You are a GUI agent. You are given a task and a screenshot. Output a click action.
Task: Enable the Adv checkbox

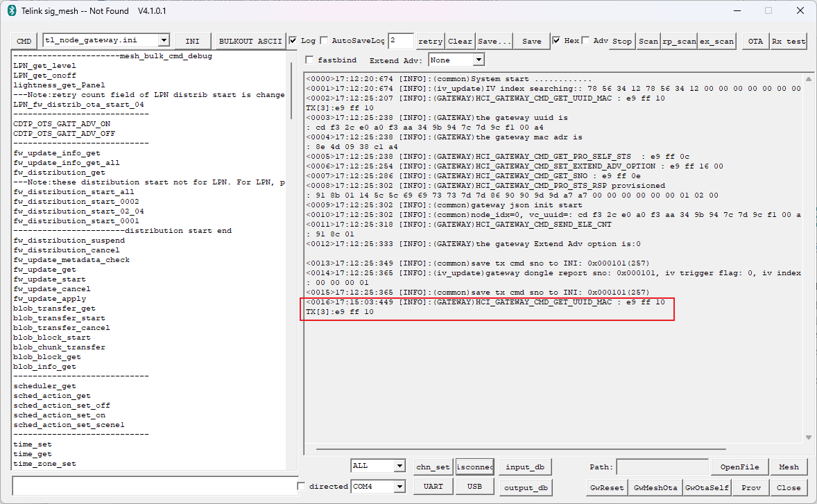[585, 41]
